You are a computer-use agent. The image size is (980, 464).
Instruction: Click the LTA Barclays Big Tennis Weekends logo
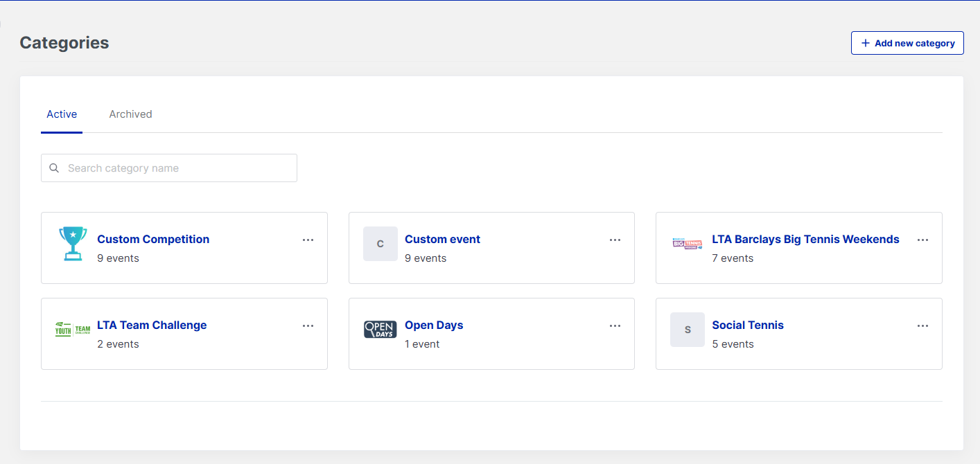(687, 243)
